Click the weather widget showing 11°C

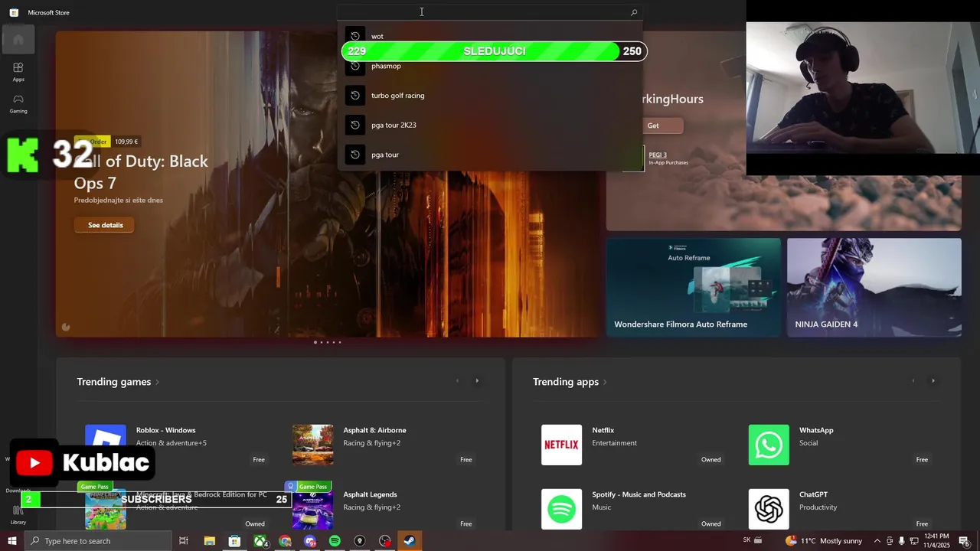click(824, 541)
